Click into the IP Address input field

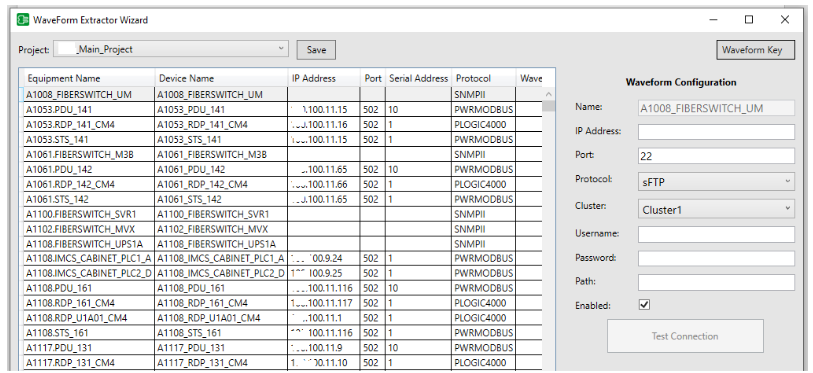716,132
